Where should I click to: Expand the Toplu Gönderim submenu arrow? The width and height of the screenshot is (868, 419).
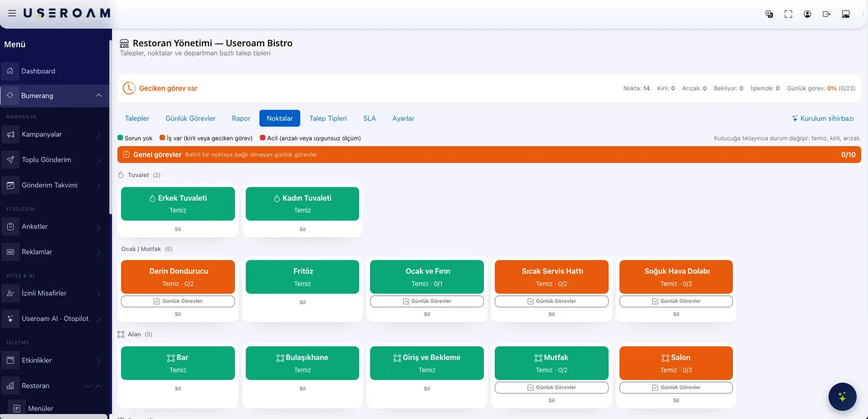(99, 160)
